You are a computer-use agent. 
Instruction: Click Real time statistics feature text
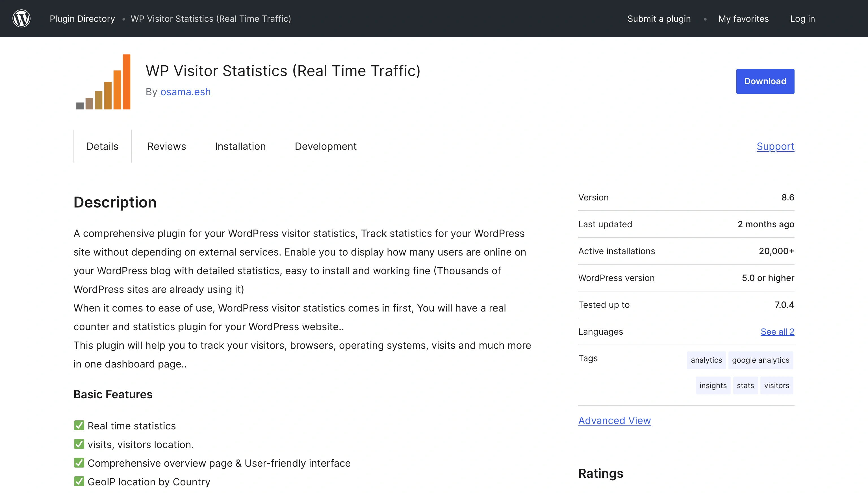pos(132,426)
